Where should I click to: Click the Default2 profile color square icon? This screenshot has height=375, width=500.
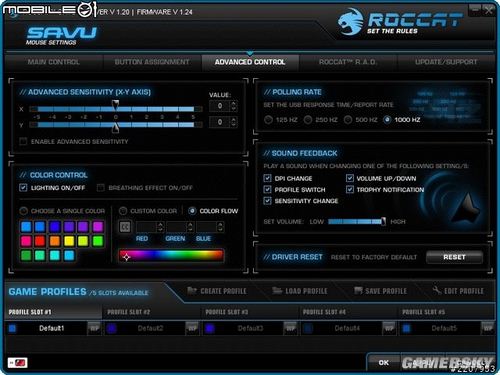click(112, 328)
